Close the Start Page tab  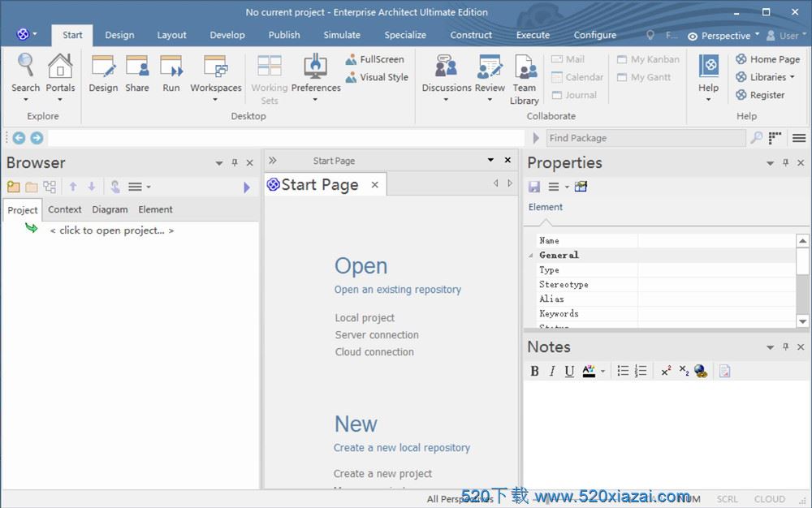coord(375,185)
